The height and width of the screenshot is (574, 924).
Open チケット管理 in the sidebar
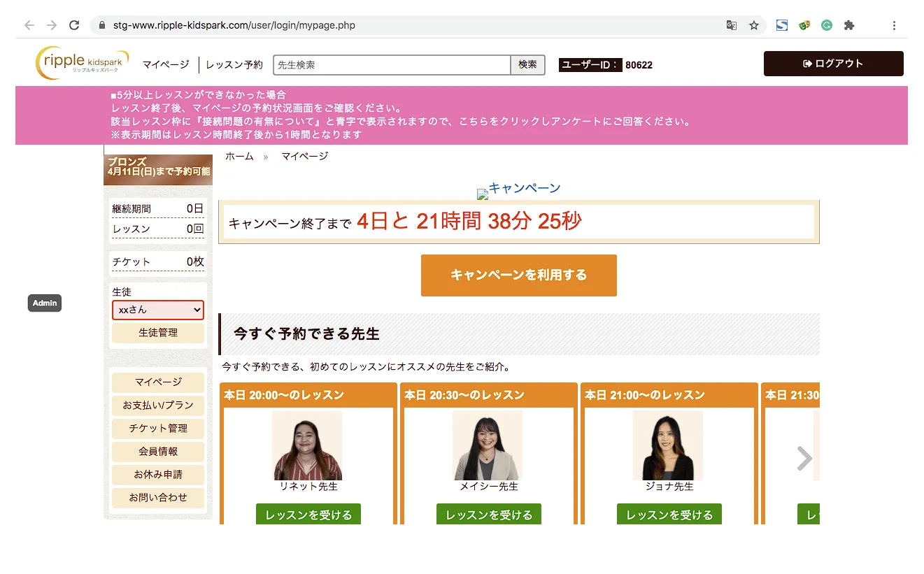[158, 429]
